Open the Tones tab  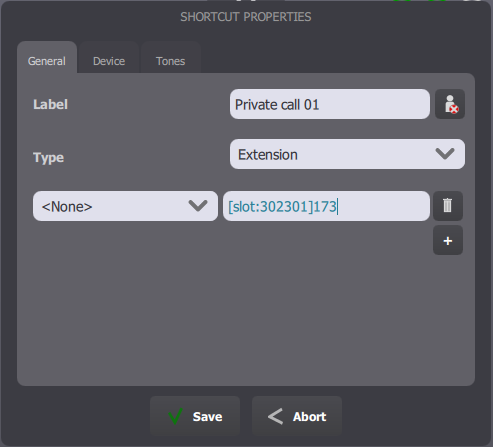point(171,57)
